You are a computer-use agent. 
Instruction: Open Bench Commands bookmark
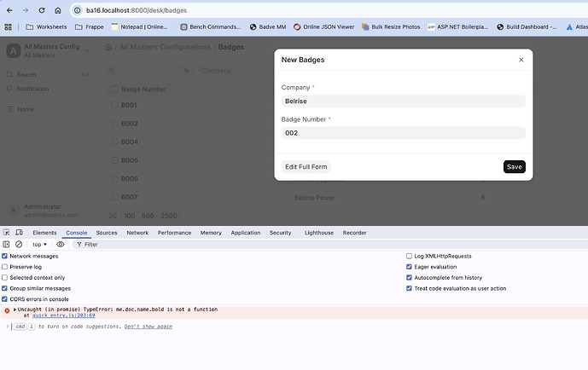(x=211, y=27)
